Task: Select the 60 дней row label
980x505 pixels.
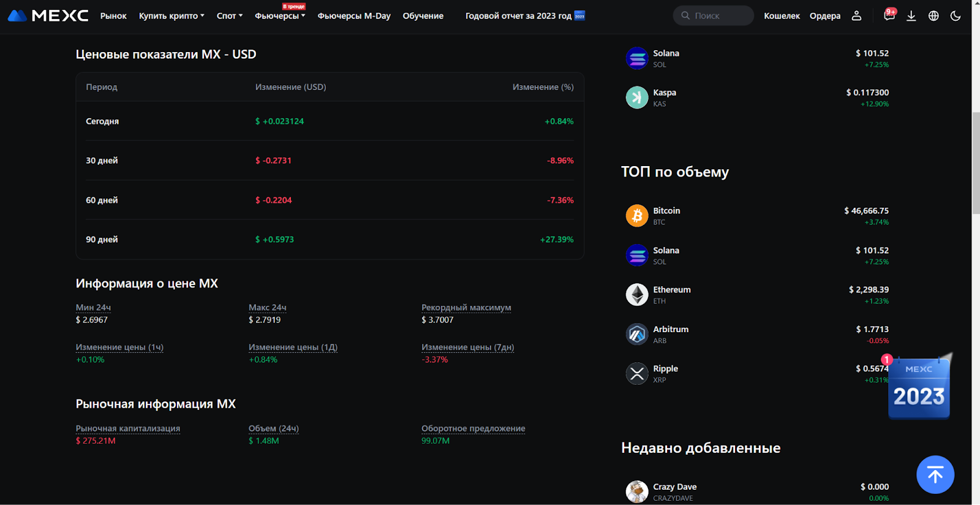Action: [102, 200]
